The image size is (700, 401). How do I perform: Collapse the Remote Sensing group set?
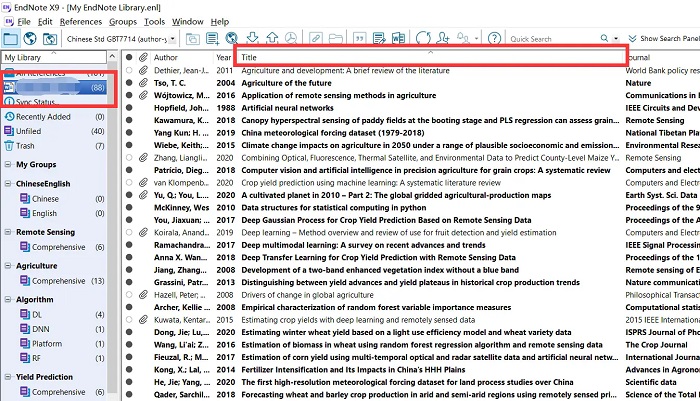point(8,232)
